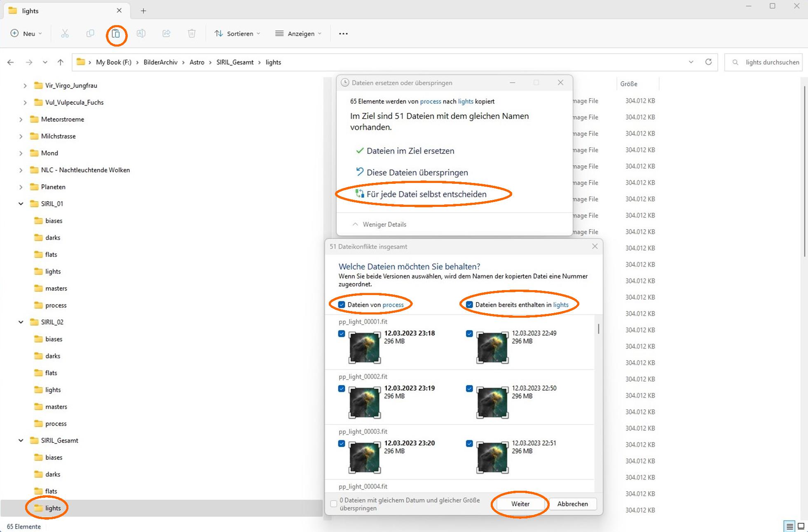Click the Refresh icon beside the address bar
Image resolution: width=808 pixels, height=532 pixels.
708,62
